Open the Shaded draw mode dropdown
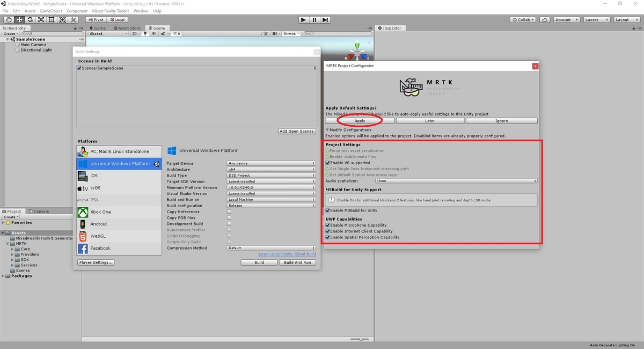Image resolution: width=644 pixels, height=349 pixels. point(109,33)
